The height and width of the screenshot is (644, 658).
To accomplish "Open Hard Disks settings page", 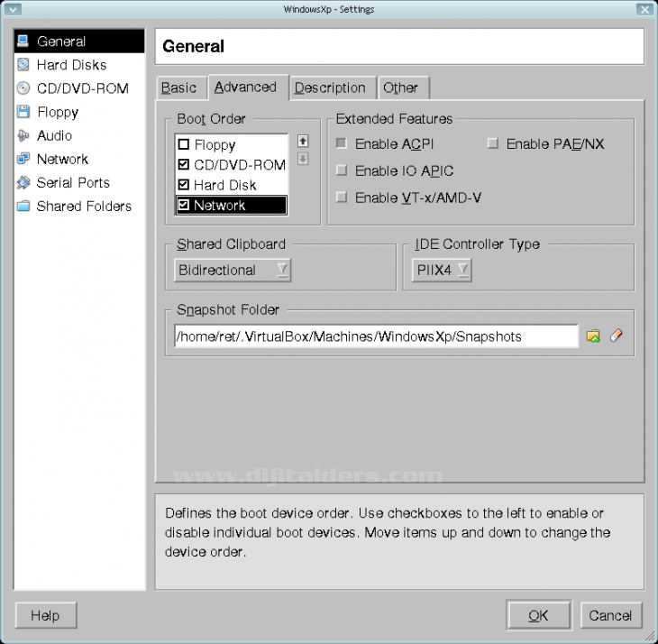I will (79, 65).
